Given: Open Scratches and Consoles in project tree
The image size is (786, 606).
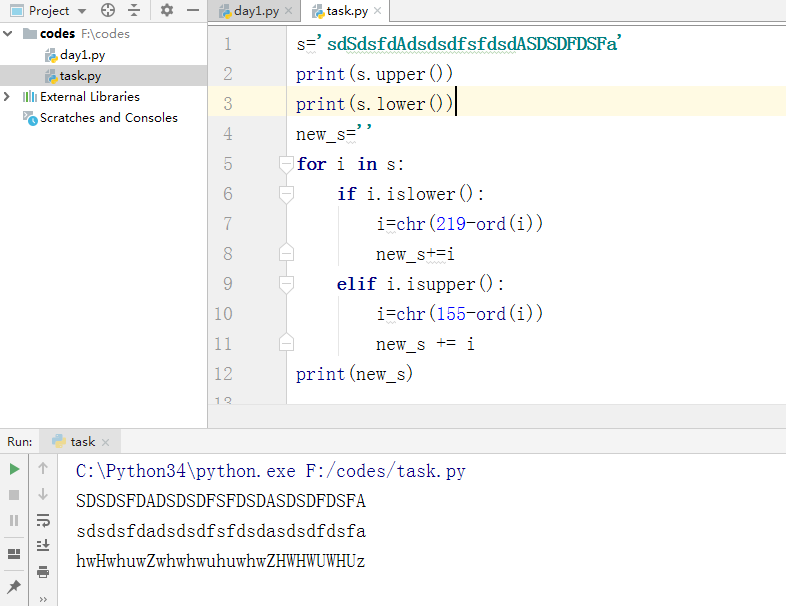Looking at the screenshot, I should point(108,118).
